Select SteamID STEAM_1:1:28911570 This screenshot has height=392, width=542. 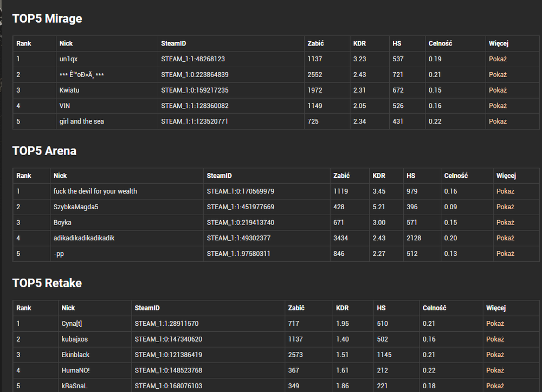pos(166,324)
